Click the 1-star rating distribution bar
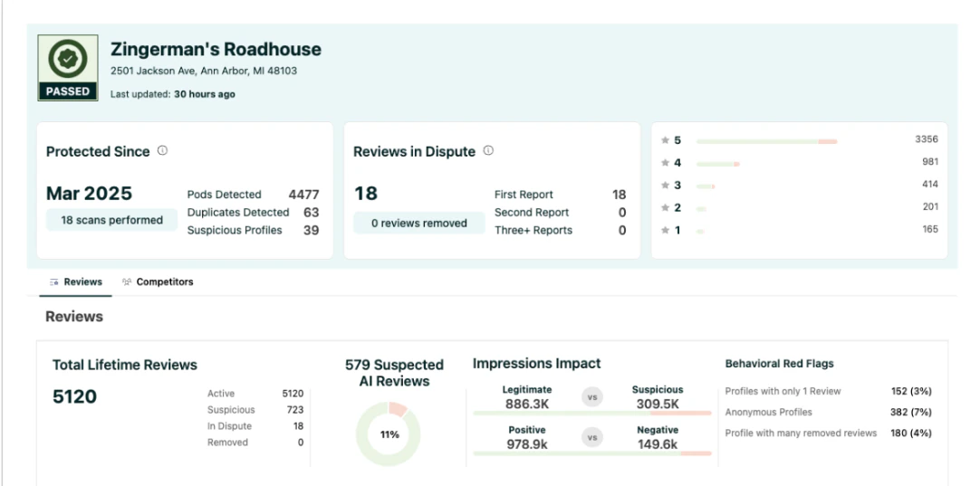Viewport: 980px width, 486px height. click(701, 232)
